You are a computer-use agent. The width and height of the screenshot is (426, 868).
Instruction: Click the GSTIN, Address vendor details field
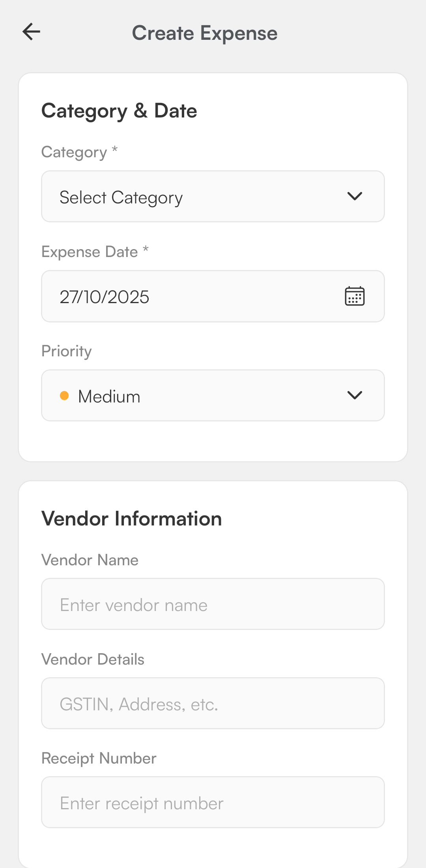click(213, 703)
